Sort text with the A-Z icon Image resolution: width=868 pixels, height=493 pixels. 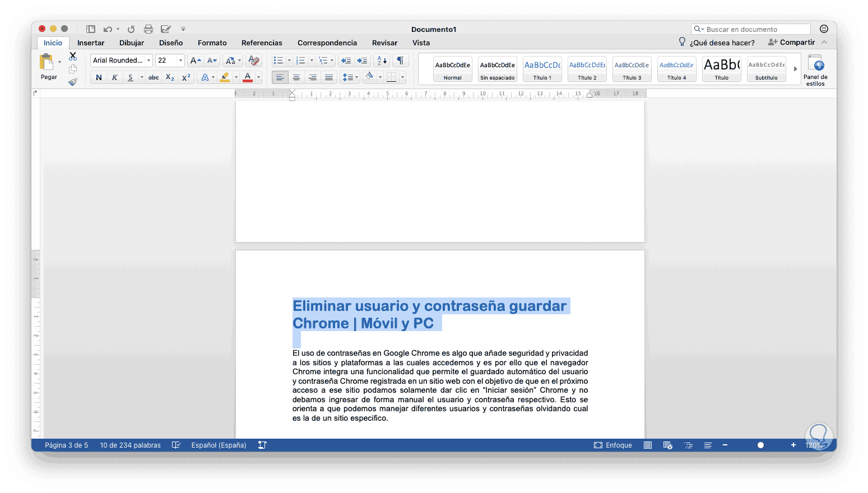coord(382,61)
